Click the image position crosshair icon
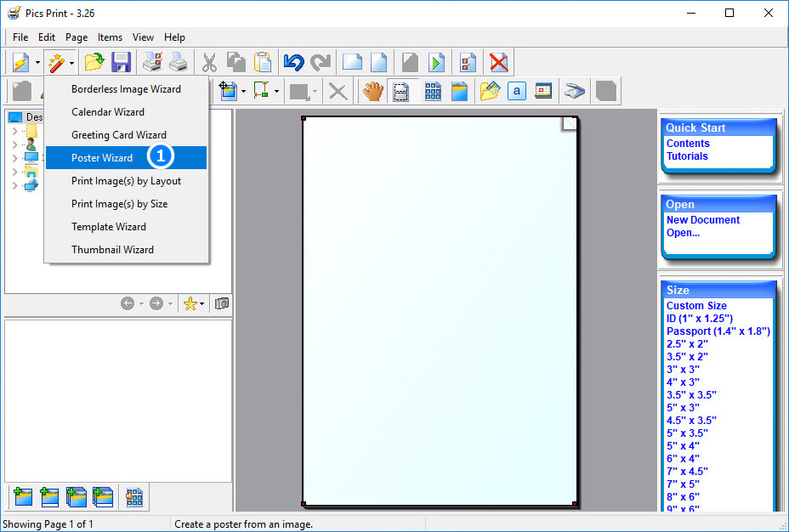Image resolution: width=789 pixels, height=532 pixels. (x=228, y=92)
